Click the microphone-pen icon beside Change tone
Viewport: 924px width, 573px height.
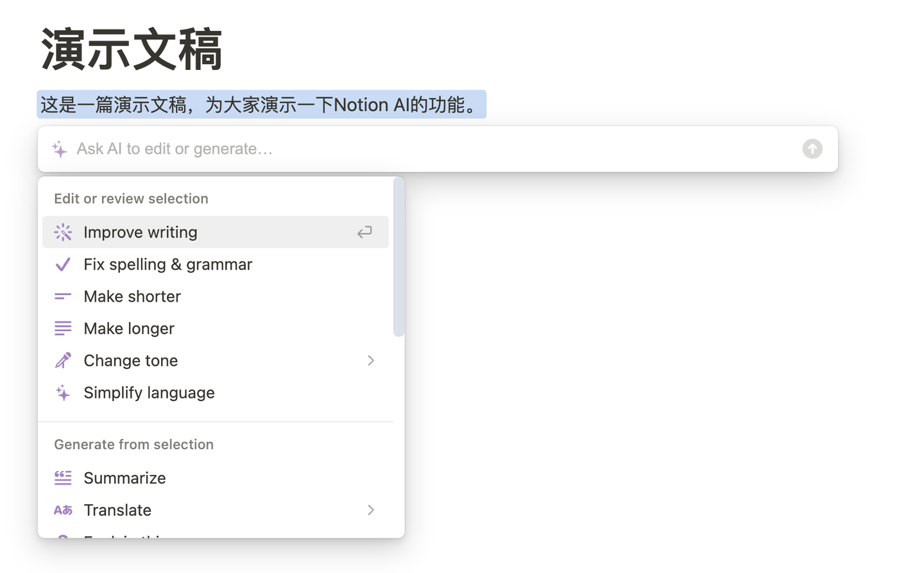(x=63, y=361)
